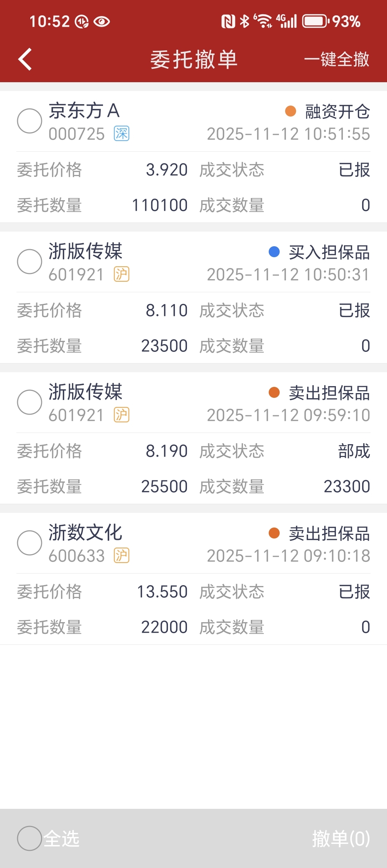This screenshot has height=868, width=387.
Task: Tap the NFC icon in status bar
Action: click(228, 22)
